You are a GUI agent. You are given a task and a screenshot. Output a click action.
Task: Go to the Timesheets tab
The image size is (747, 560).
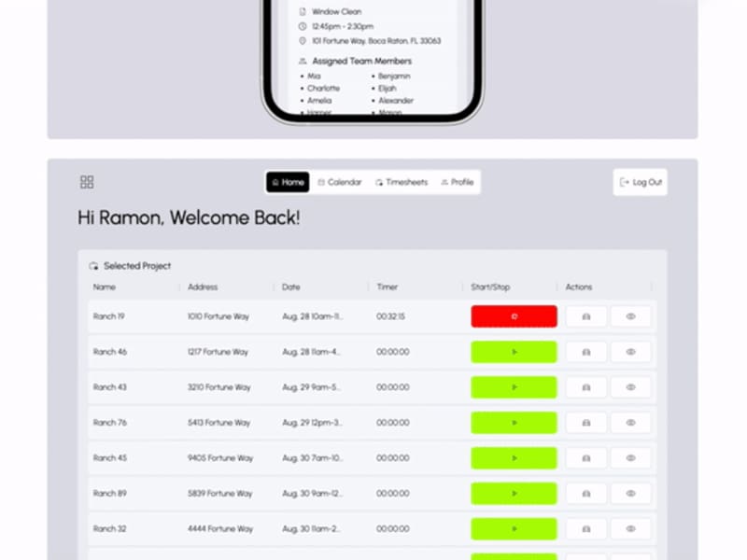[x=402, y=182]
